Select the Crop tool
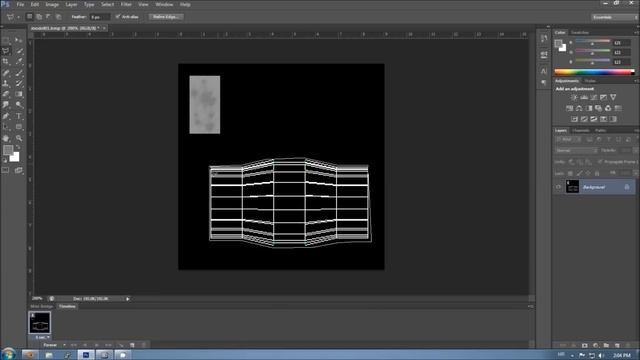Screen dimensions: 640x360 click(6, 62)
